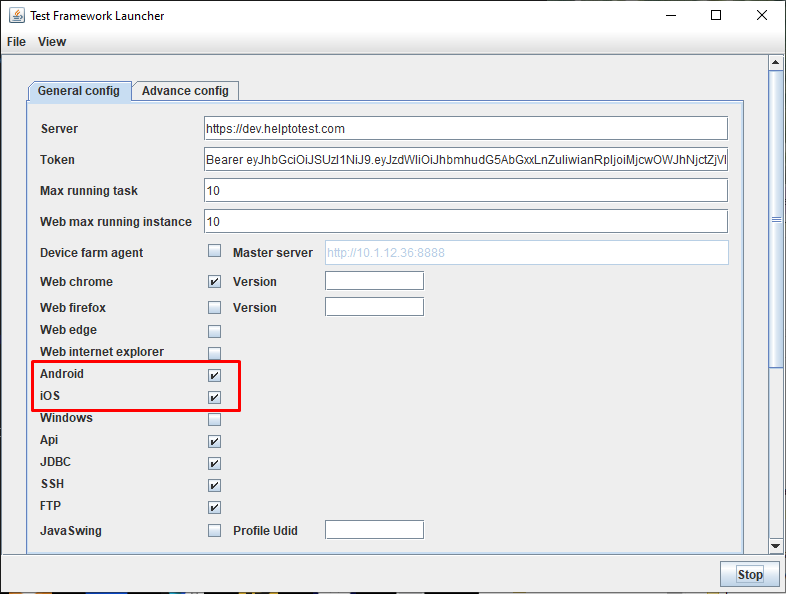786x594 pixels.
Task: Click the Max running task field
Action: (x=466, y=190)
